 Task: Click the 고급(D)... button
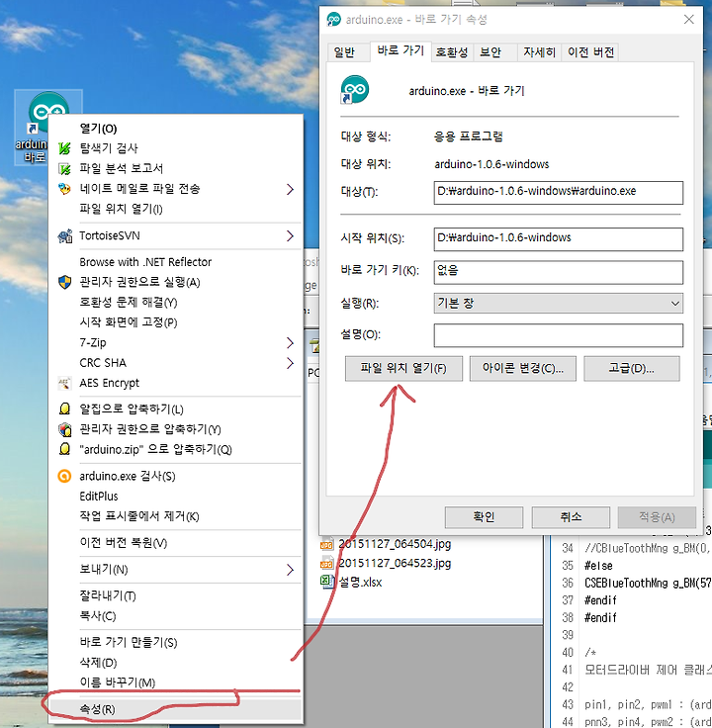point(632,369)
